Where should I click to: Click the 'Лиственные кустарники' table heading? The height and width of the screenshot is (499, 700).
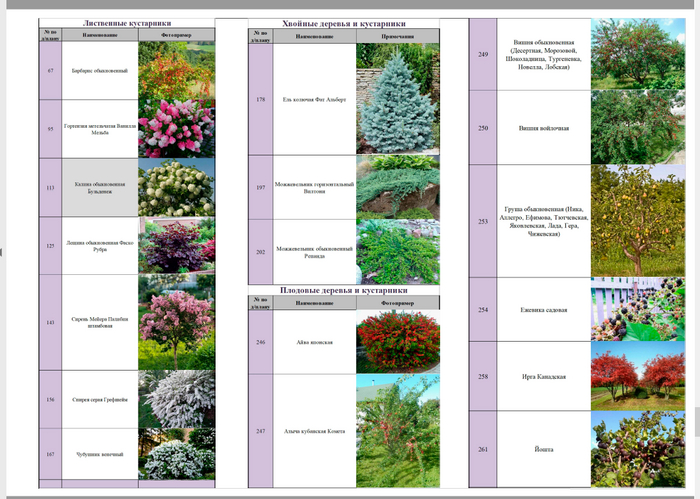(x=127, y=23)
